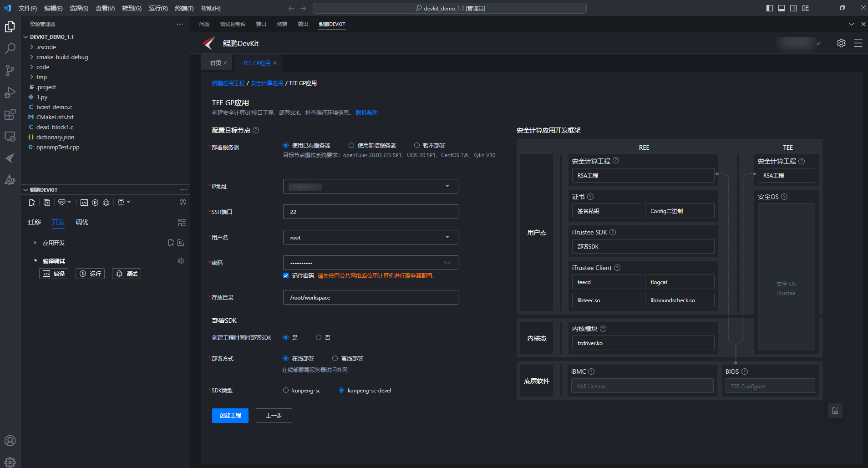Select 使用新增服务器 radio option
The image size is (868, 468).
click(x=351, y=145)
